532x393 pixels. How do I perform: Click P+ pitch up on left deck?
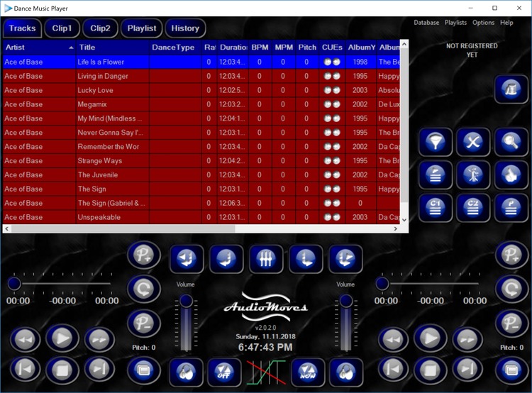144,255
